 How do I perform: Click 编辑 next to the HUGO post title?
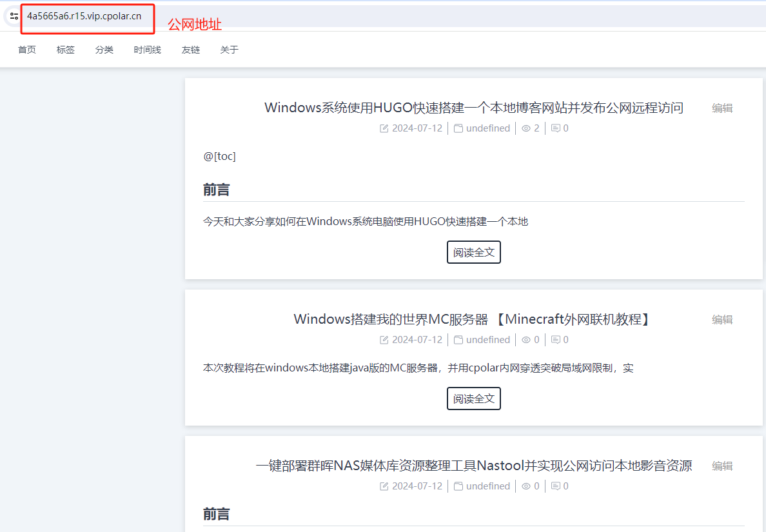[x=722, y=108]
